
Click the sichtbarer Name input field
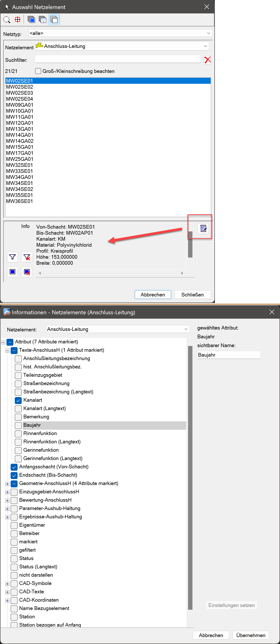pyautogui.click(x=228, y=355)
